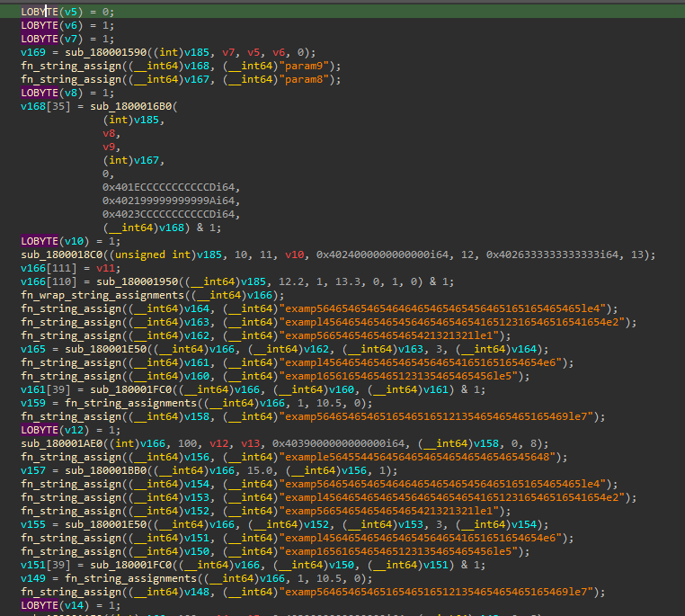The width and height of the screenshot is (685, 616).
Task: Click function name sub_1800016B0
Action: click(x=131, y=107)
